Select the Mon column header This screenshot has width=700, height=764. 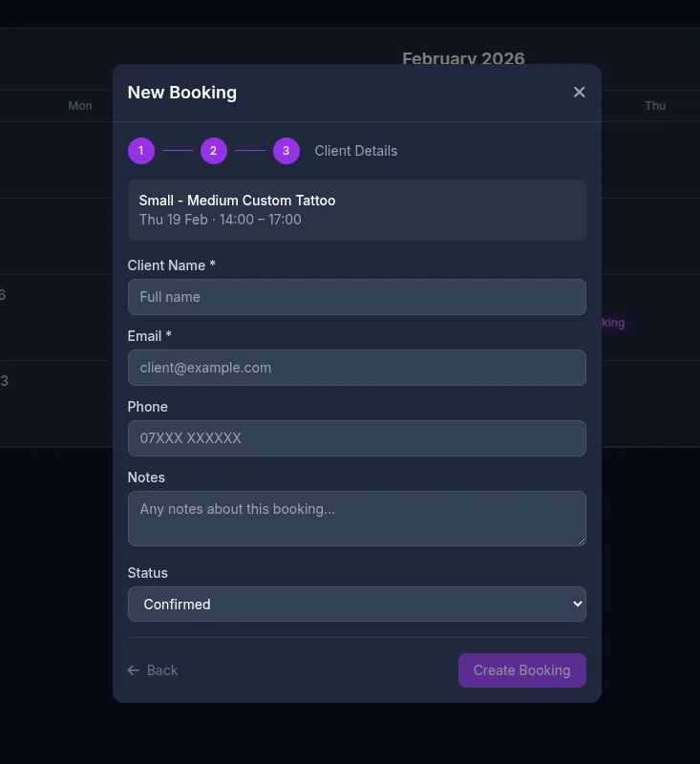(x=80, y=106)
